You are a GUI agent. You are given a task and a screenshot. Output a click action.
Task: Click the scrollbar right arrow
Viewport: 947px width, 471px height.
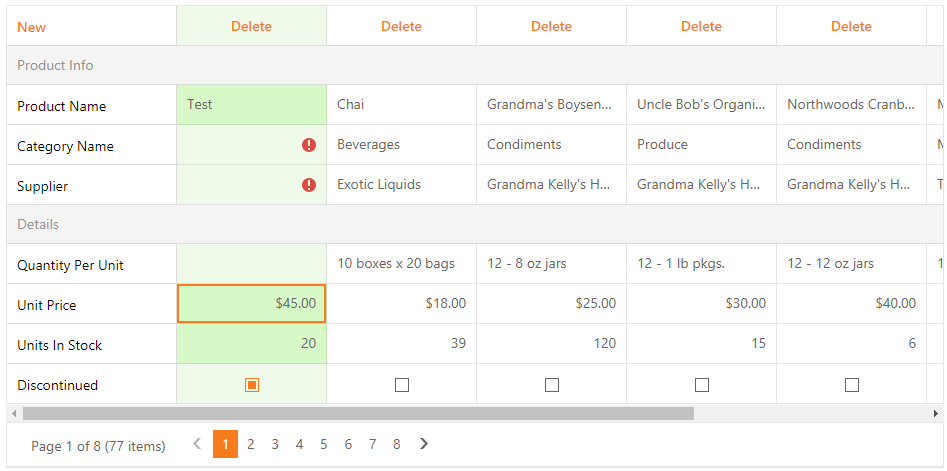(x=936, y=414)
